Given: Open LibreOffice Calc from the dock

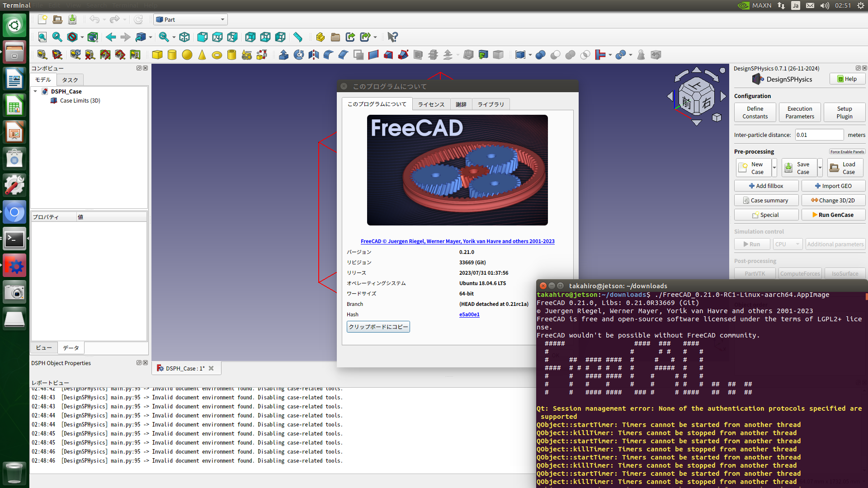Looking at the screenshot, I should tap(14, 106).
